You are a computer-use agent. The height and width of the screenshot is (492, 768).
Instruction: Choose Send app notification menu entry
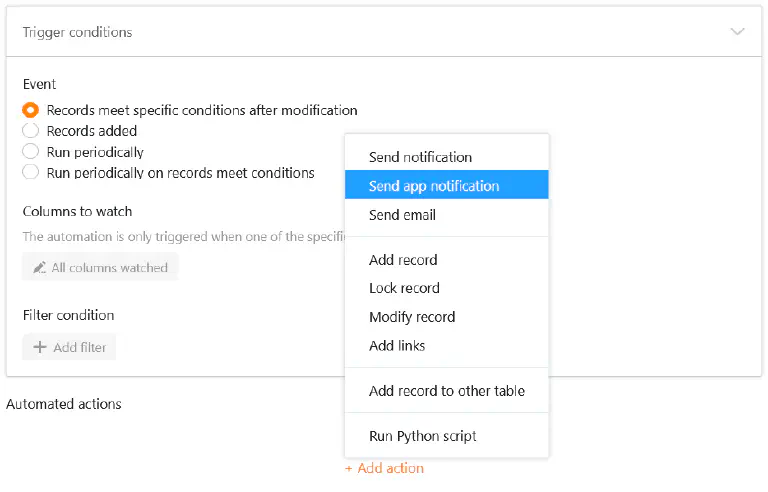coord(447,185)
